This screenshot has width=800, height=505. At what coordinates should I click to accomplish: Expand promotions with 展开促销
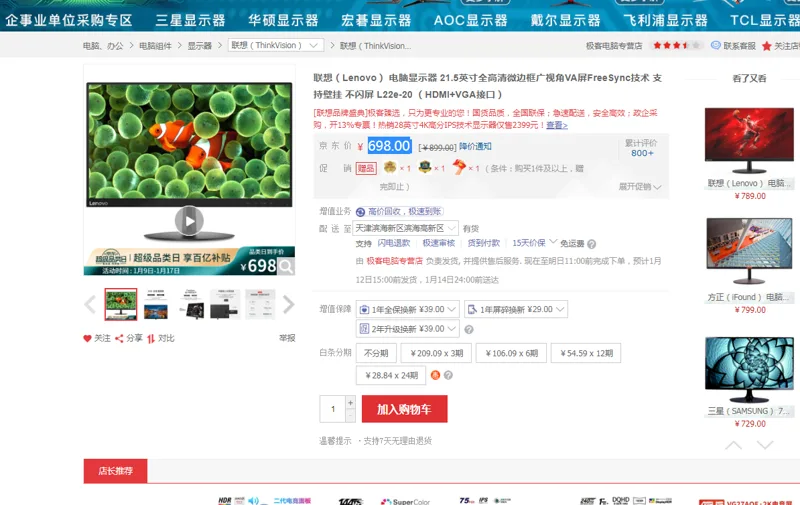[x=640, y=187]
